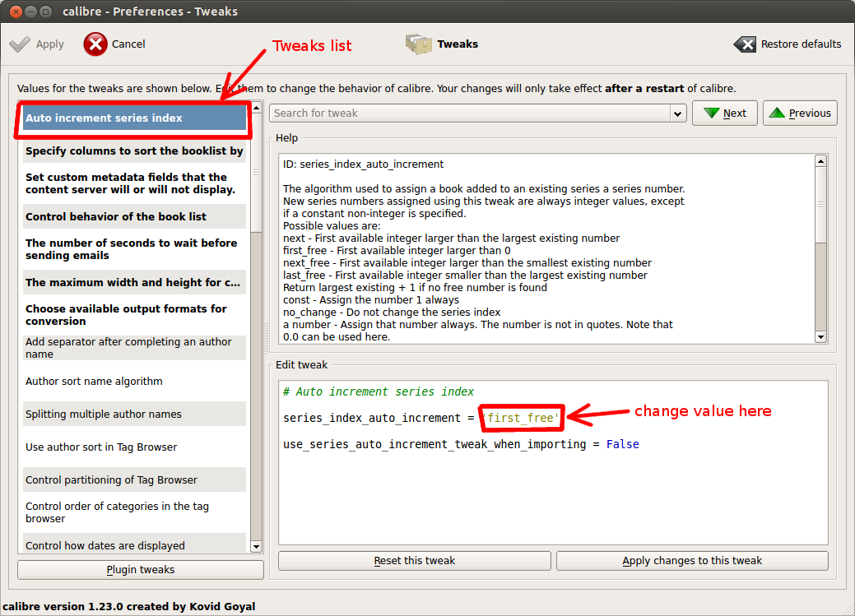Image resolution: width=855 pixels, height=616 pixels.
Task: Click Apply changes to this tweak
Action: pos(692,561)
